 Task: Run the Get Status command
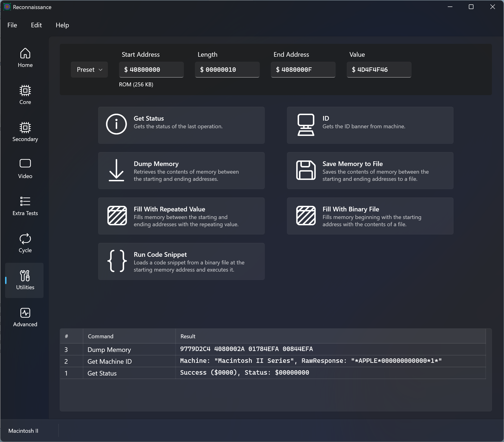181,125
